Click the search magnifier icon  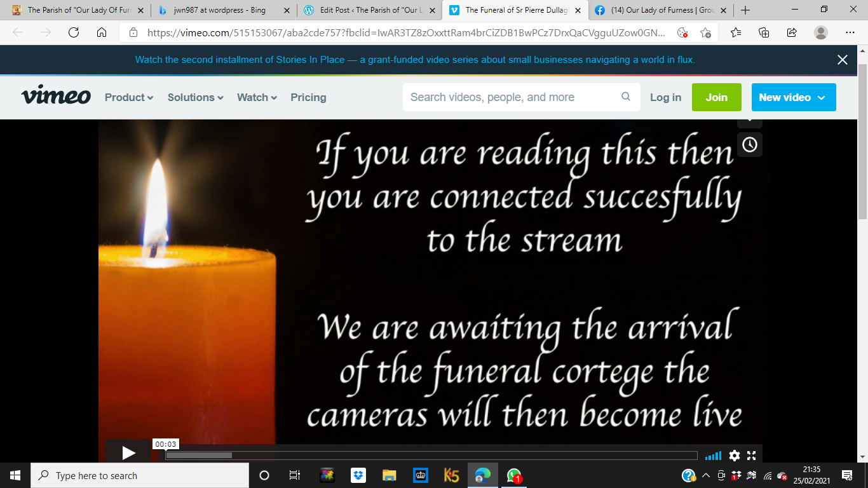pos(626,97)
